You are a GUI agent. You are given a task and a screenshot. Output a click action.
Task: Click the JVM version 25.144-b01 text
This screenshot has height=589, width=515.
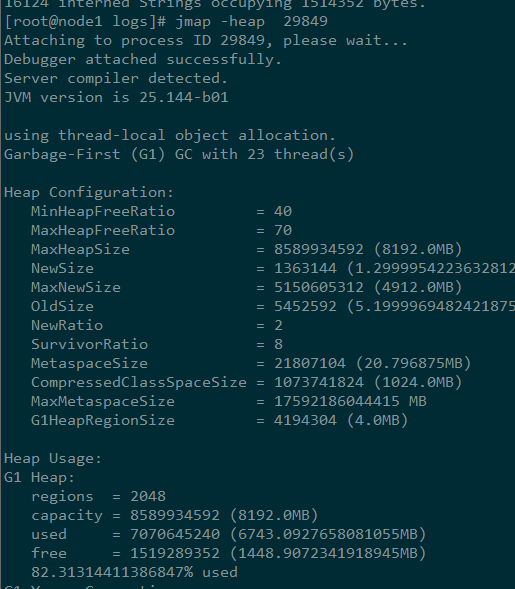click(116, 97)
